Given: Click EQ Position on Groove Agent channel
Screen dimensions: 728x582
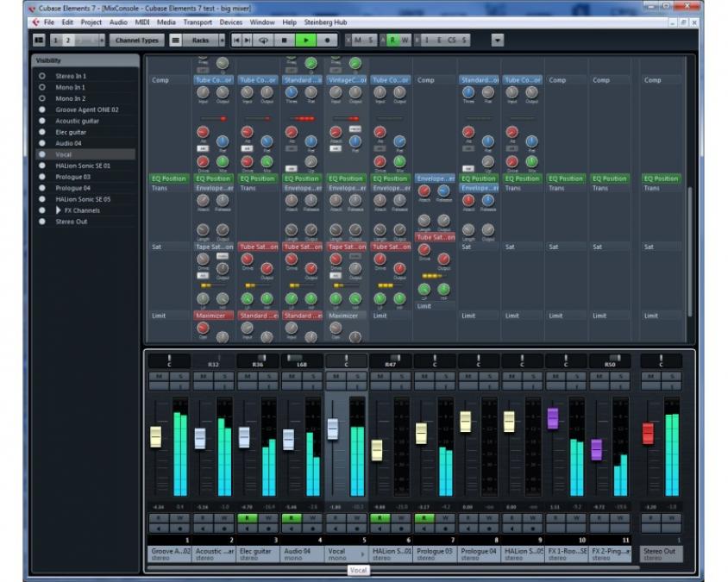Looking at the screenshot, I should click(x=169, y=178).
